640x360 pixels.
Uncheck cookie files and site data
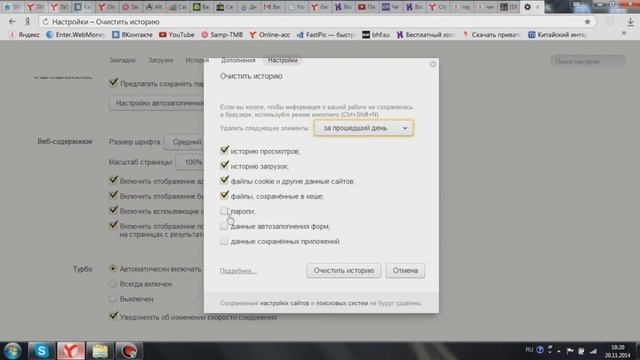click(x=224, y=180)
